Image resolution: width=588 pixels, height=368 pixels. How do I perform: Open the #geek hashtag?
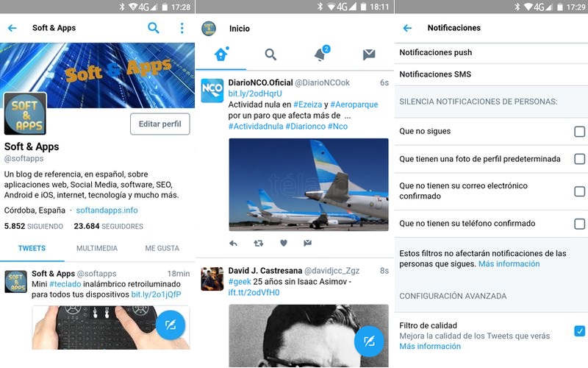[240, 282]
